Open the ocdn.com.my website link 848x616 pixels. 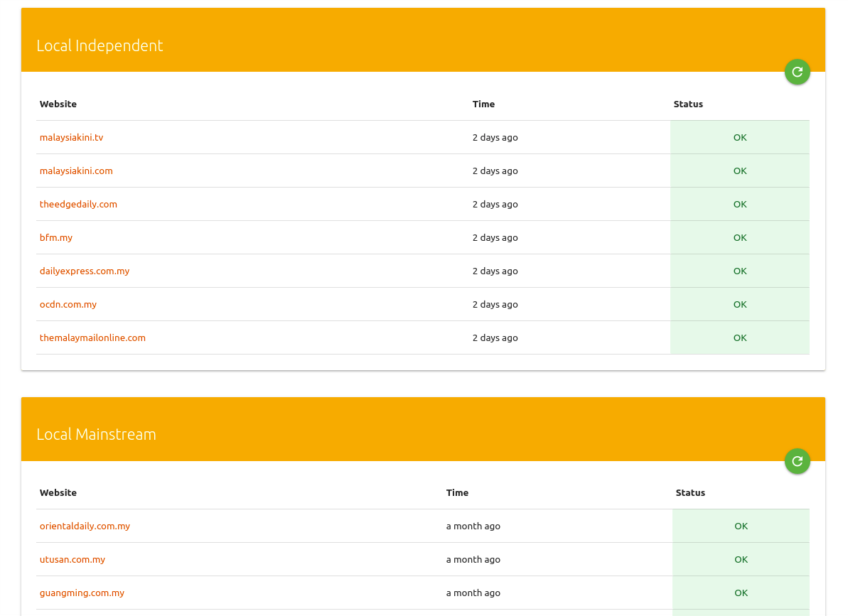point(68,304)
